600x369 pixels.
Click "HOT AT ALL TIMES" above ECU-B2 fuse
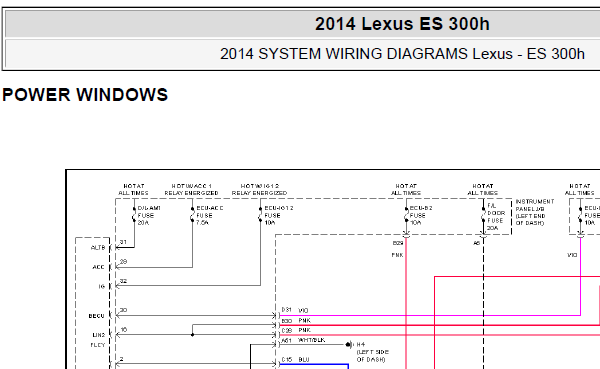(406, 189)
